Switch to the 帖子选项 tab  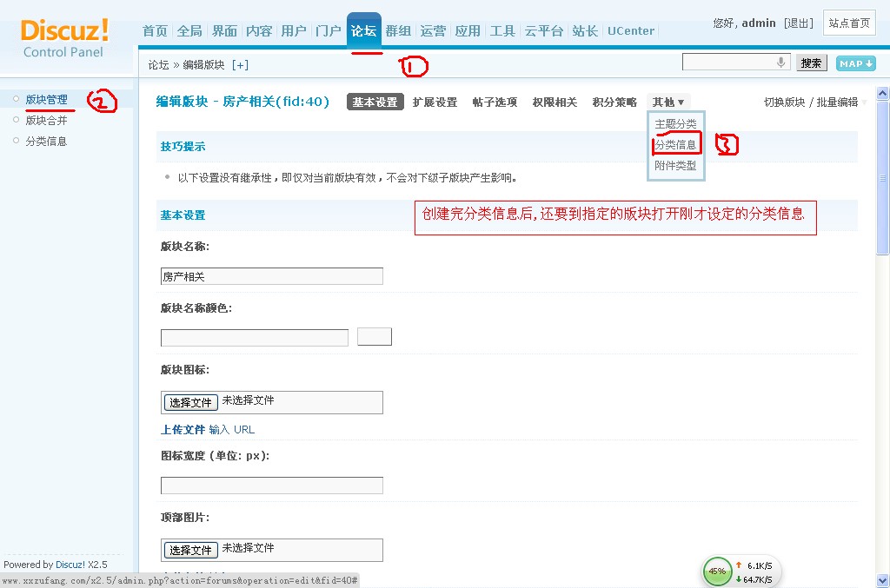pyautogui.click(x=495, y=102)
